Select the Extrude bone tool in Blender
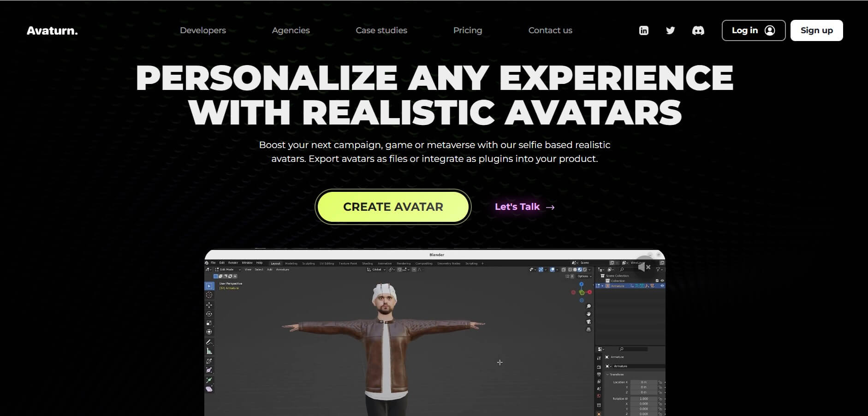The height and width of the screenshot is (416, 868). click(209, 380)
